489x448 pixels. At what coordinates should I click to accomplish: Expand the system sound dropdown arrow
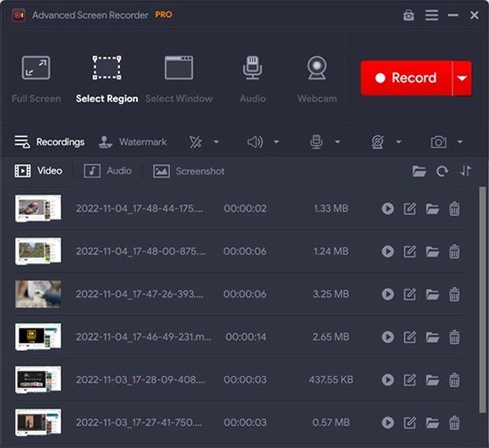tap(276, 142)
